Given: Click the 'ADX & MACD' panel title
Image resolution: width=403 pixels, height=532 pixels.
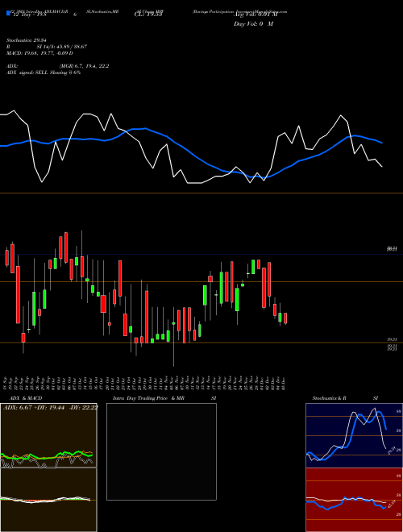Looking at the screenshot, I should [26, 398].
